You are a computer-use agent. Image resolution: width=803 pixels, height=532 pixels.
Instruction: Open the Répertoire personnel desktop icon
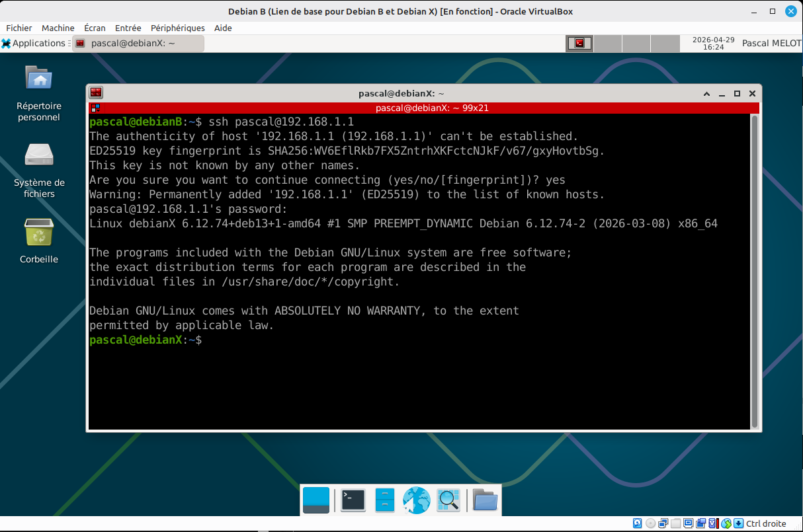coord(39,93)
